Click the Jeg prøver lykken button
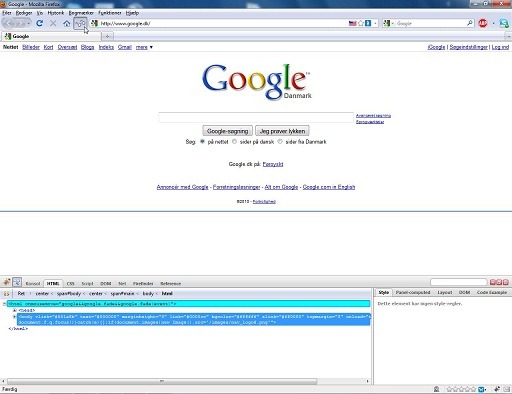The width and height of the screenshot is (512, 394). 282,131
